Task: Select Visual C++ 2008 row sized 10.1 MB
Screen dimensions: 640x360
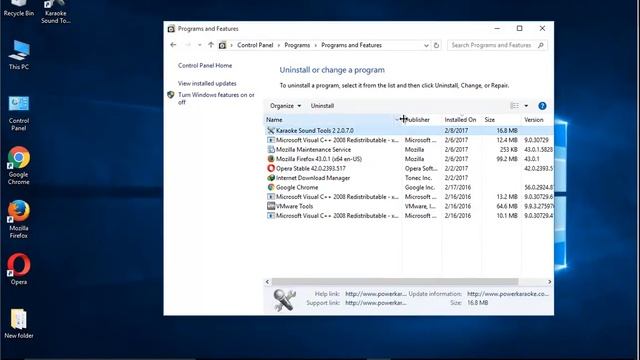Action: pyautogui.click(x=409, y=216)
